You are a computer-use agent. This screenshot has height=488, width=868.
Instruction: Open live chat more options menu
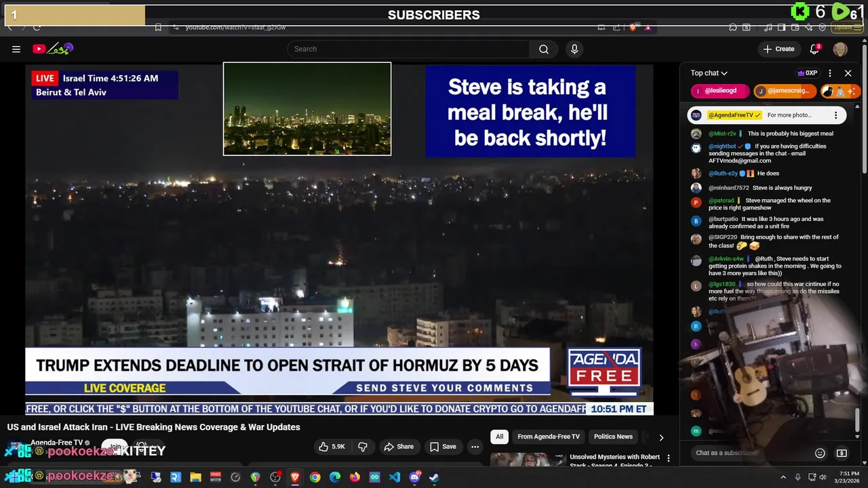830,73
